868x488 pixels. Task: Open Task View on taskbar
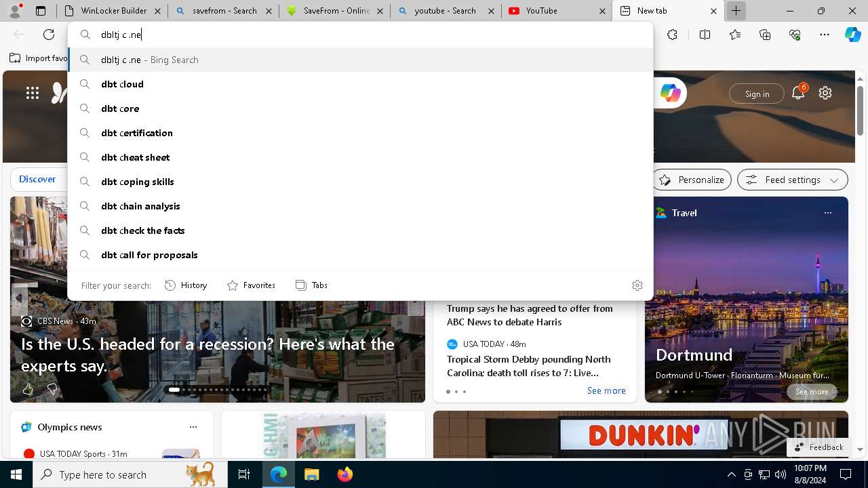pos(244,474)
